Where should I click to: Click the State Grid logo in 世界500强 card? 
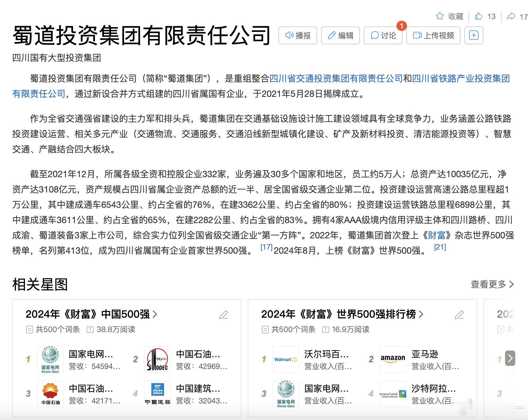(286, 394)
